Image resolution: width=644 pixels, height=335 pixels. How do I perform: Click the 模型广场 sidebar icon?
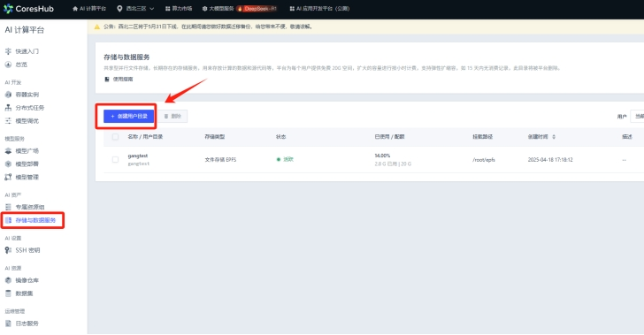click(8, 150)
